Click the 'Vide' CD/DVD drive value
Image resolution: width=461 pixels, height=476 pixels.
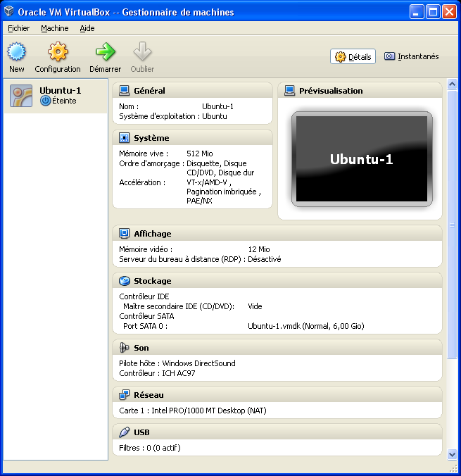pos(255,306)
